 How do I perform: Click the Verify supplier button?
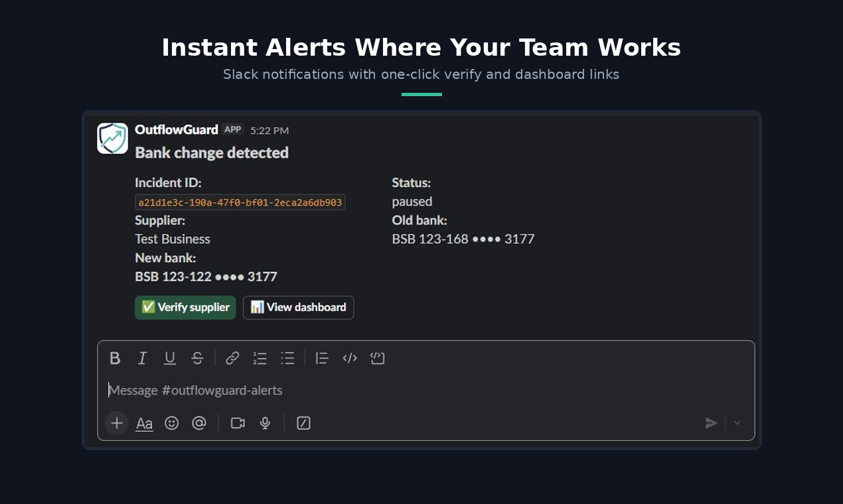[185, 308]
